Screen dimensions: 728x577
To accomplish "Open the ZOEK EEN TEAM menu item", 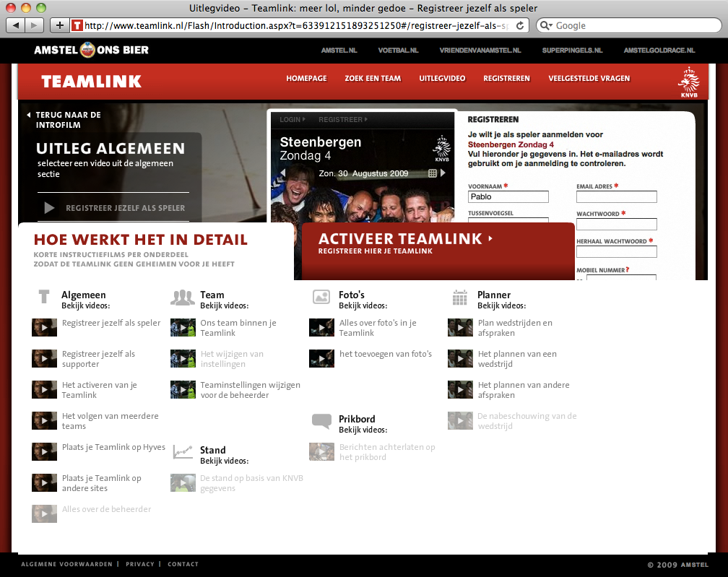I will (x=373, y=79).
